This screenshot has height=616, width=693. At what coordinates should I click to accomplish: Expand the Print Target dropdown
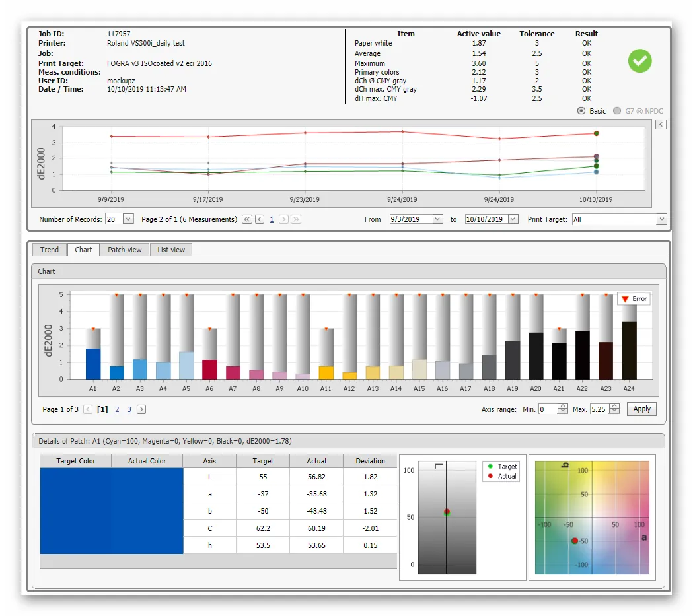pyautogui.click(x=661, y=219)
